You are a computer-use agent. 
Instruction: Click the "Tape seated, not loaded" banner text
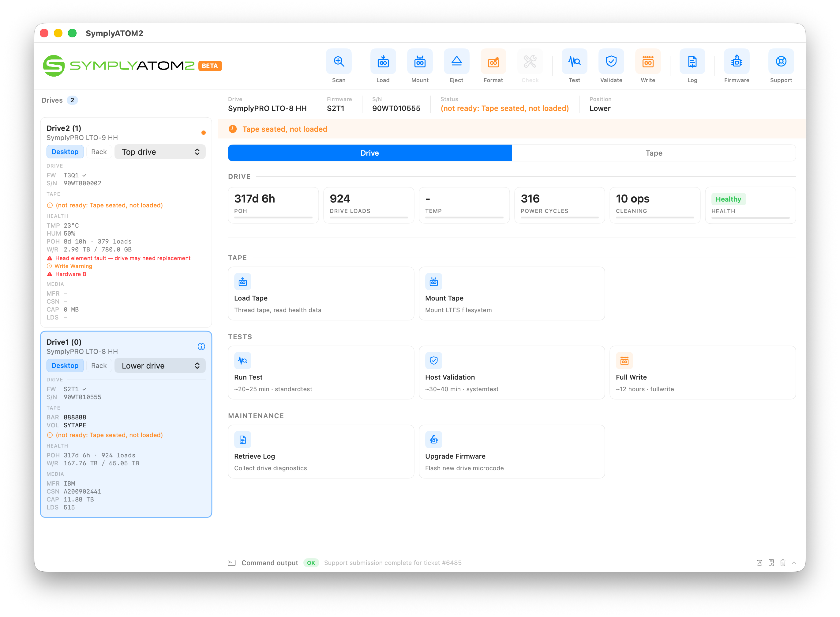[x=285, y=129]
